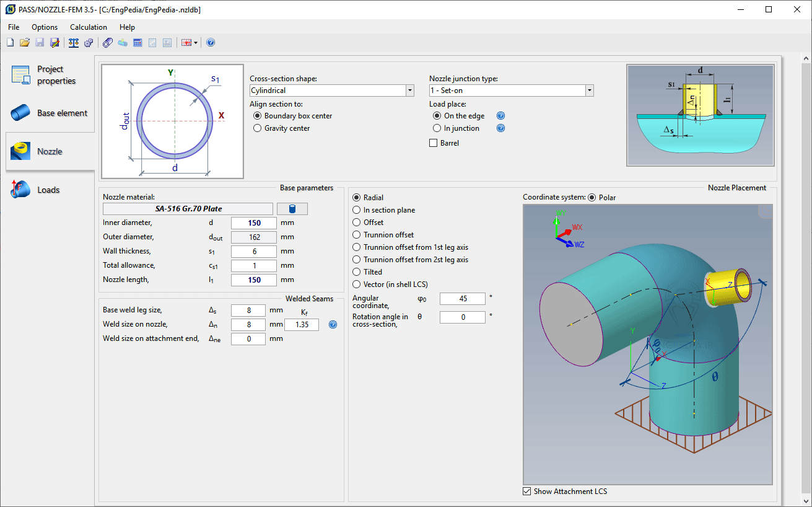Click the calculator toolbar icon

click(138, 43)
